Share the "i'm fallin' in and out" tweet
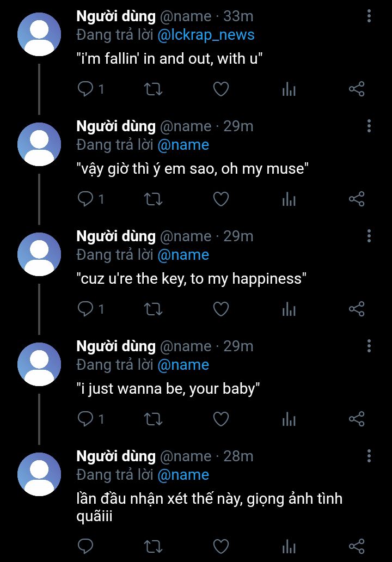This screenshot has height=562, width=392. click(x=357, y=89)
